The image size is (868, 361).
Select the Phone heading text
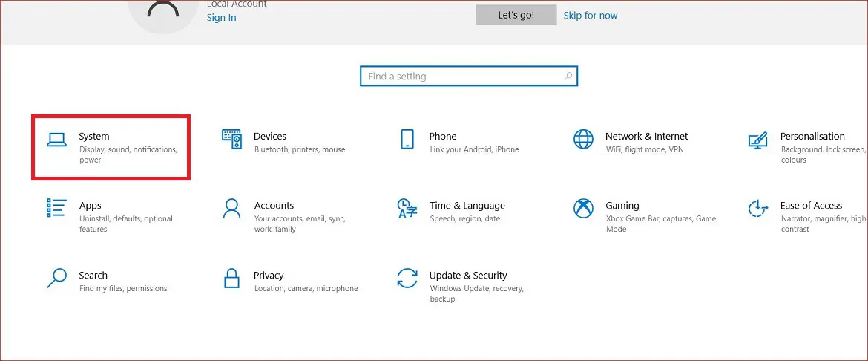[443, 137]
